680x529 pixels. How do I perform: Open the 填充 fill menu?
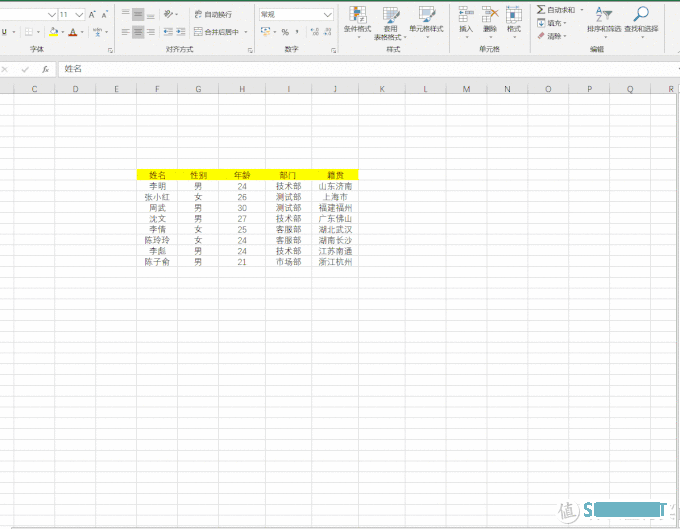click(x=552, y=23)
